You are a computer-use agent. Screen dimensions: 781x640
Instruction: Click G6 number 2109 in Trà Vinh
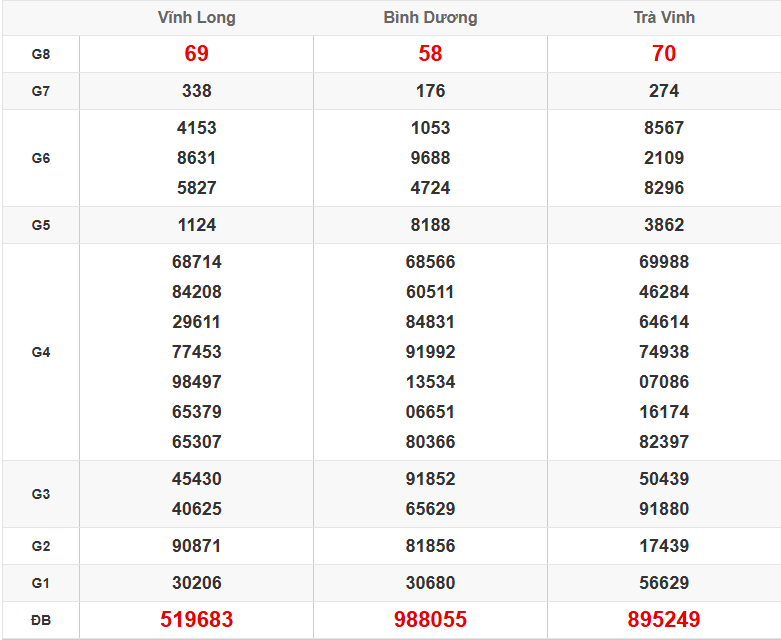point(664,158)
